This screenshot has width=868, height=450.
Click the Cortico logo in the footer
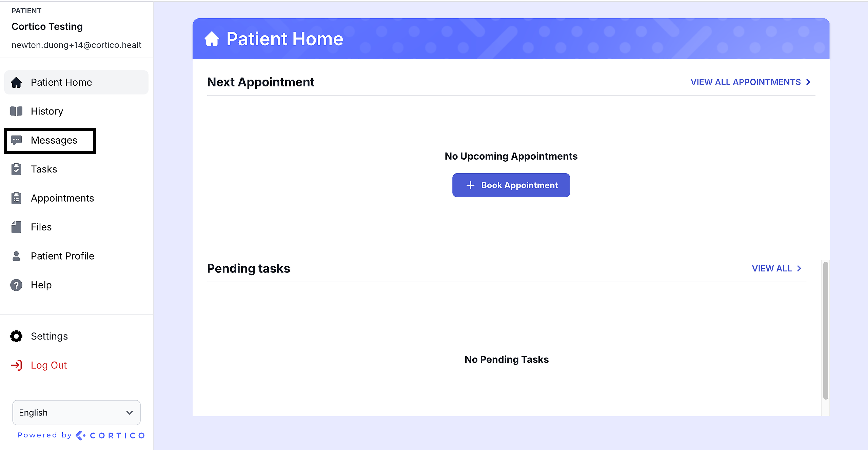(111, 435)
